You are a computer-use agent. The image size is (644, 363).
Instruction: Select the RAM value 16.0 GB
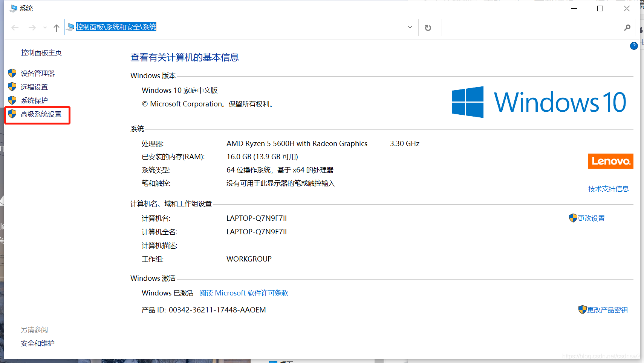click(x=262, y=157)
